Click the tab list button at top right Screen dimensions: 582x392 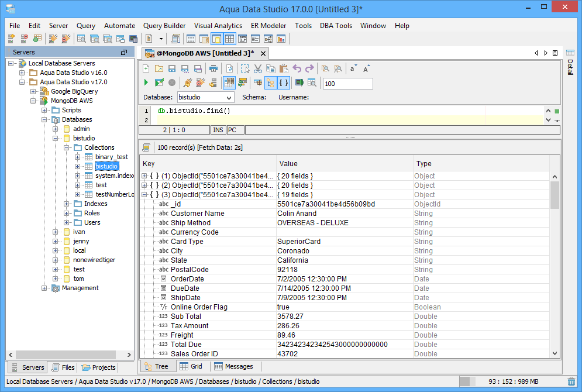[555, 53]
